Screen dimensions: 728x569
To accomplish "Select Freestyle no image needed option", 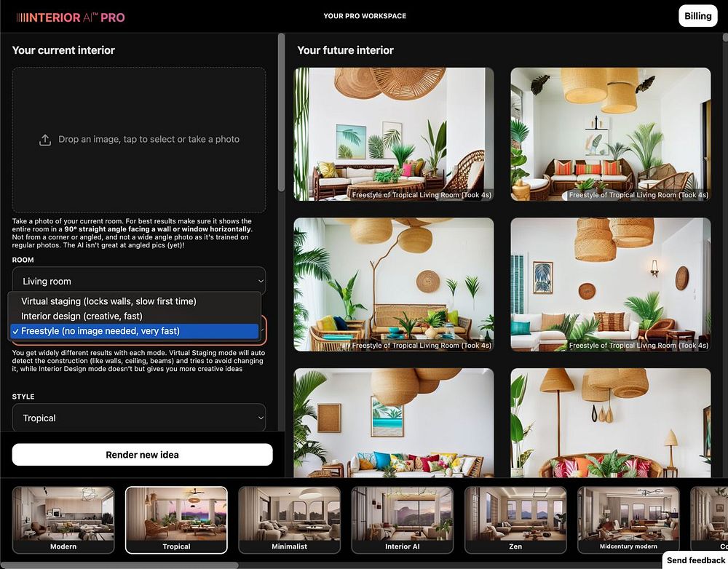I will pos(135,331).
